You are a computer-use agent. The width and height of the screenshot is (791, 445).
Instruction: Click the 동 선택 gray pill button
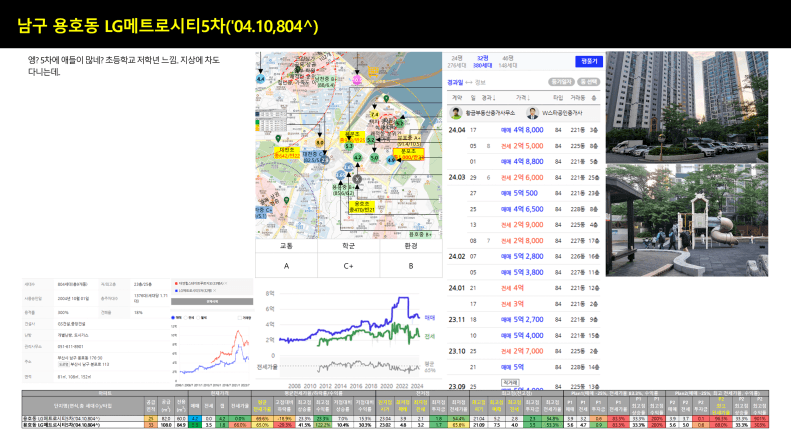coord(589,82)
